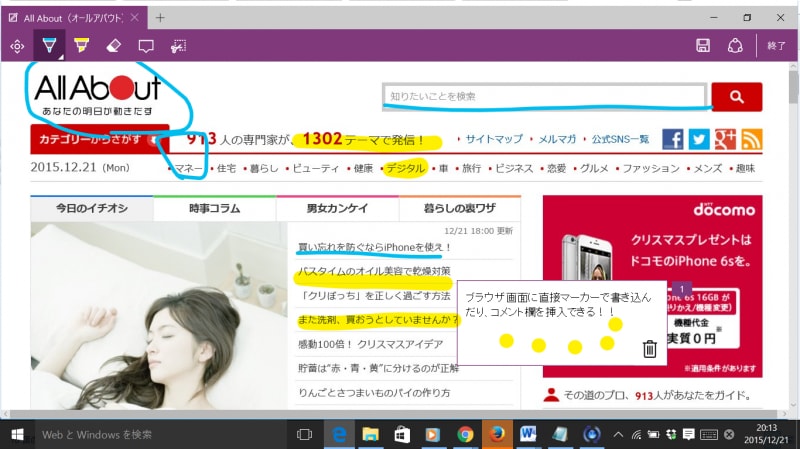Select the Eraser tool
This screenshot has height=449, width=800.
pyautogui.click(x=113, y=45)
